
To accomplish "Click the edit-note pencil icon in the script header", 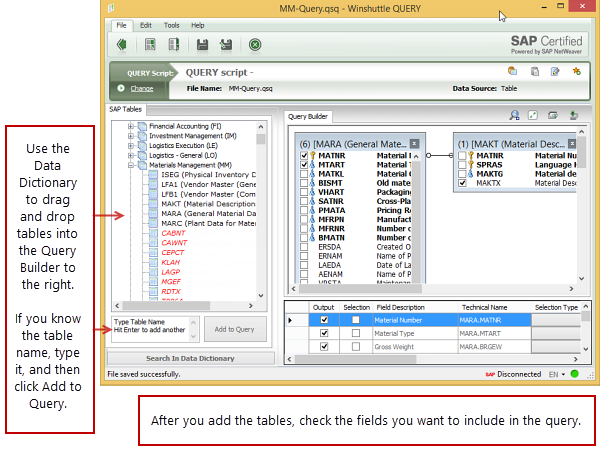I will click(555, 72).
